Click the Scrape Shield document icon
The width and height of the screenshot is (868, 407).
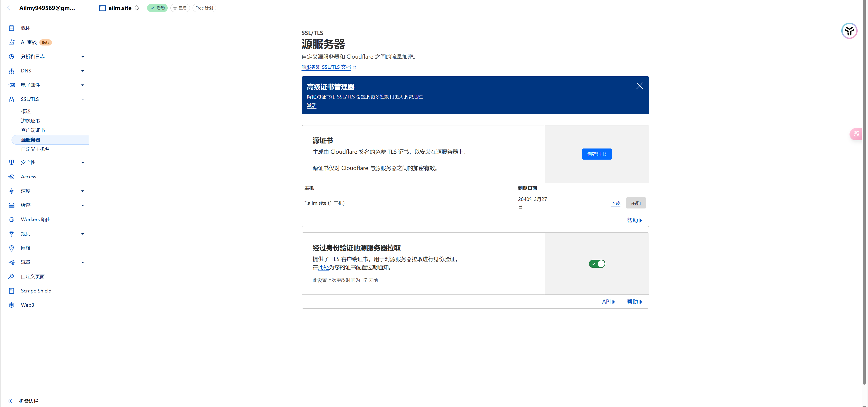[x=12, y=291]
